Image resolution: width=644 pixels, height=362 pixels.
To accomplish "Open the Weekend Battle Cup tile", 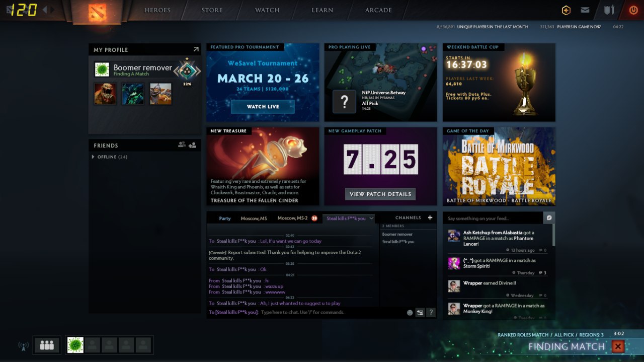I will 499,83.
